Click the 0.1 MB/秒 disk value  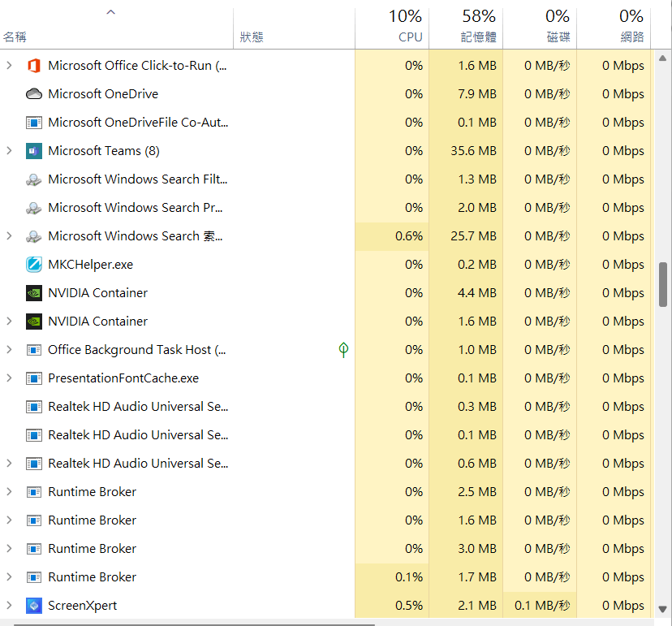click(x=542, y=606)
